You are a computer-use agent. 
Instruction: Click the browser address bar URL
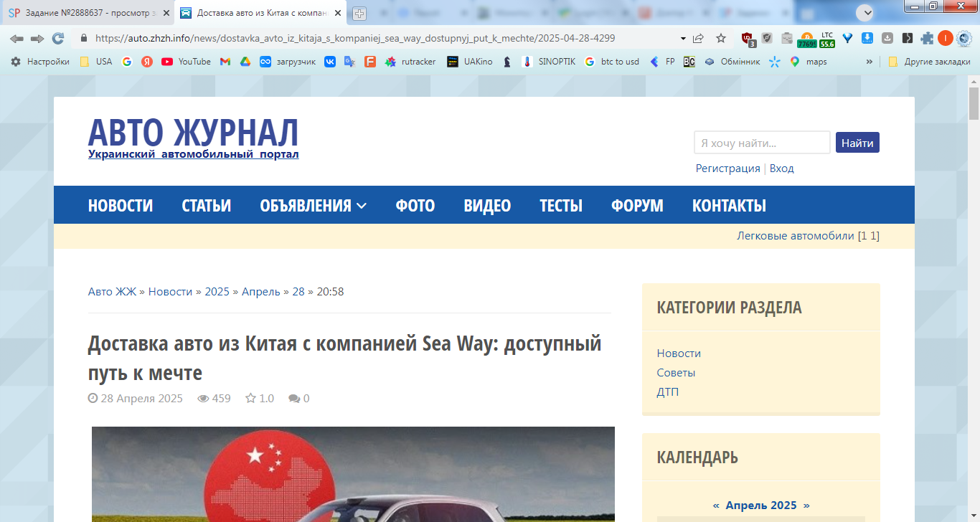[x=355, y=39]
